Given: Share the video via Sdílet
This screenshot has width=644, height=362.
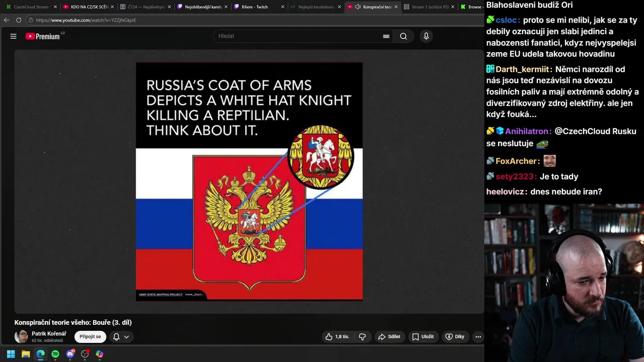Looking at the screenshot, I should pyautogui.click(x=389, y=337).
